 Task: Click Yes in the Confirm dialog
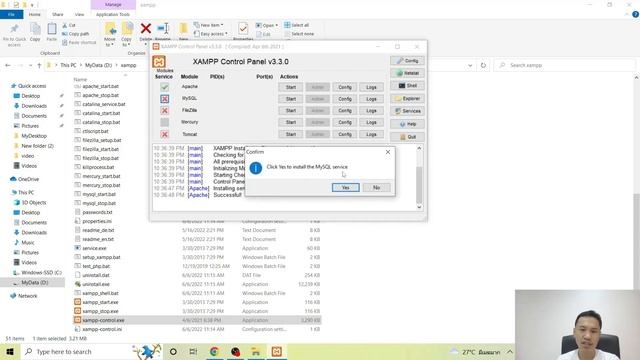(x=345, y=187)
